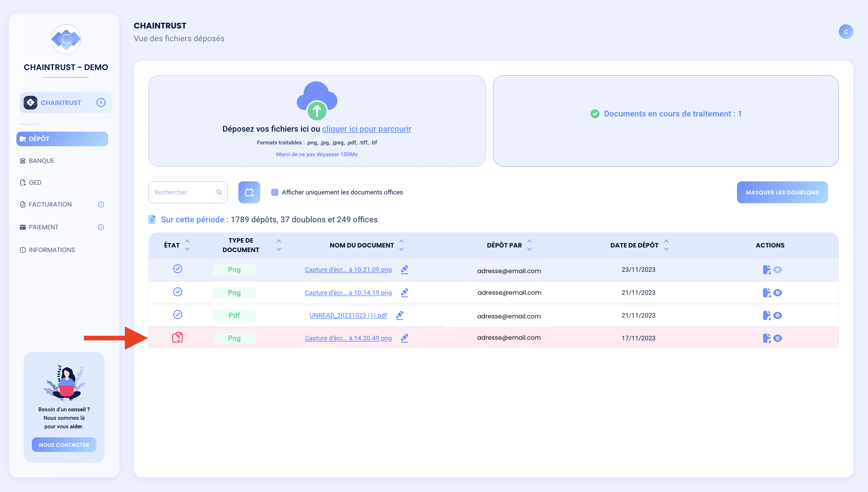Sort by Type de document
Image resolution: width=868 pixels, height=492 pixels.
[279, 245]
